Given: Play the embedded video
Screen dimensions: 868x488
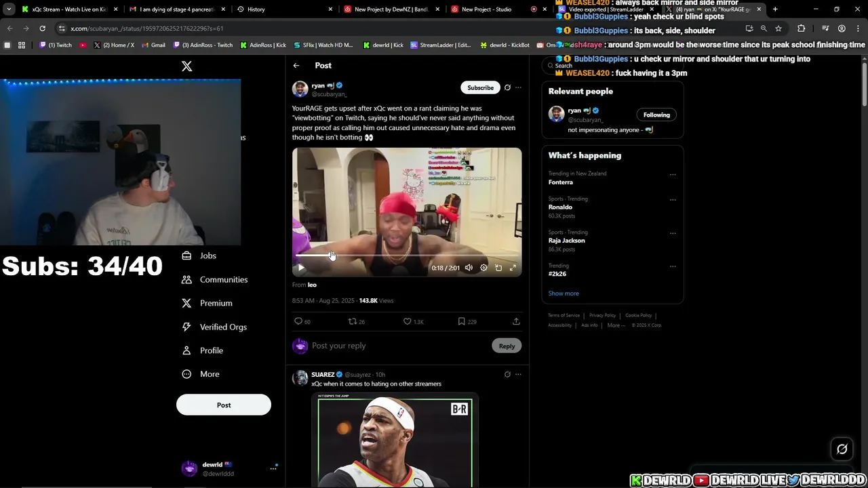Looking at the screenshot, I should click(301, 268).
